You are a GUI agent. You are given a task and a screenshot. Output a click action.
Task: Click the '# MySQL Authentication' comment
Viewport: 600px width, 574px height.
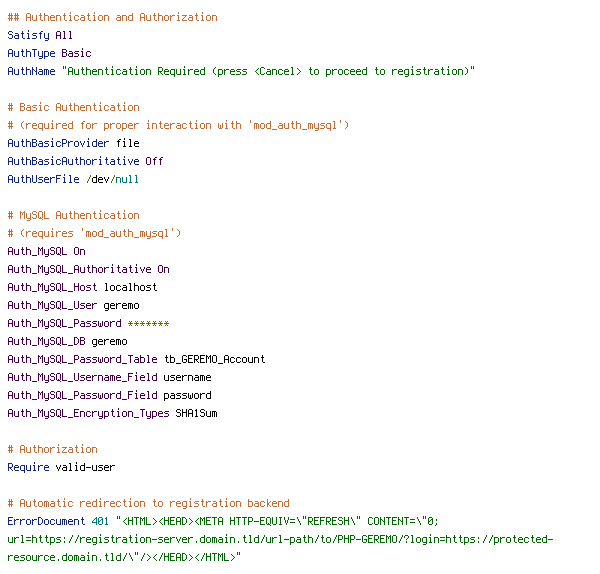click(73, 215)
